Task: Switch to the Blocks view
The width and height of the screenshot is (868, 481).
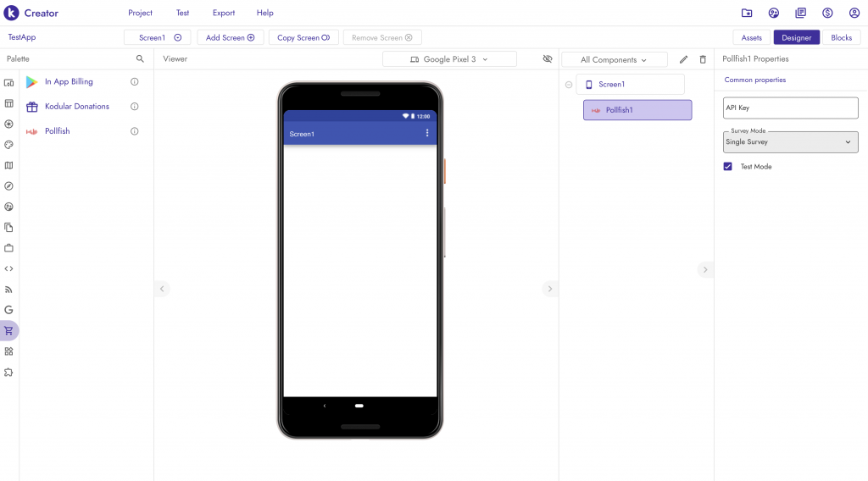Action: [841, 37]
